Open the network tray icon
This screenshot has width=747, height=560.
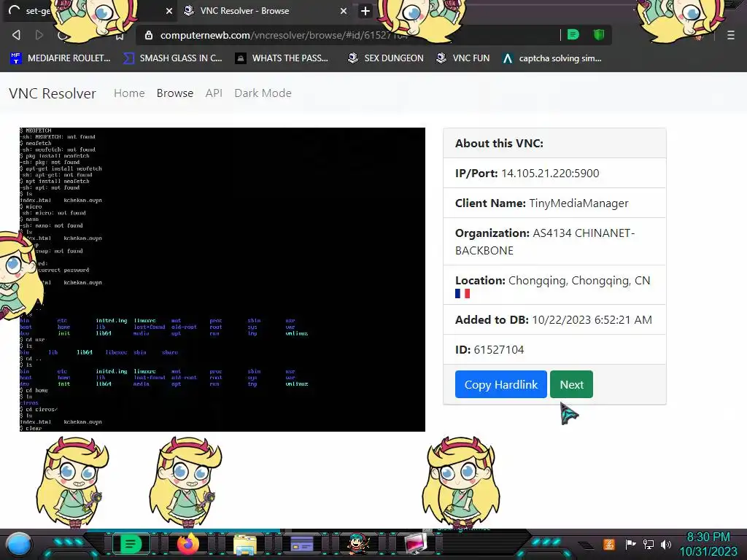tap(648, 544)
